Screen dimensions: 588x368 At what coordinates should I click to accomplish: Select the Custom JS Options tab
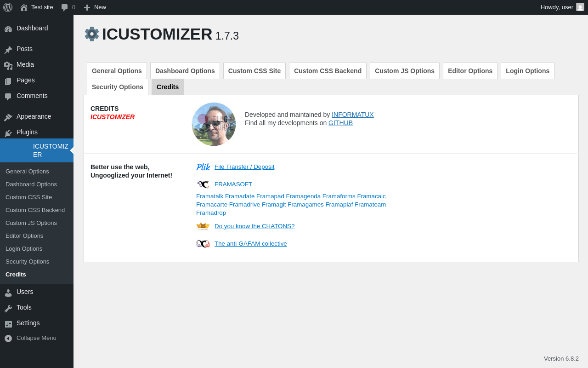(x=405, y=71)
